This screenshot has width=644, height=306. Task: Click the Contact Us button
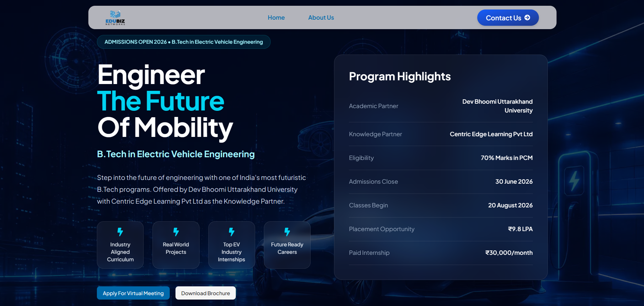508,18
